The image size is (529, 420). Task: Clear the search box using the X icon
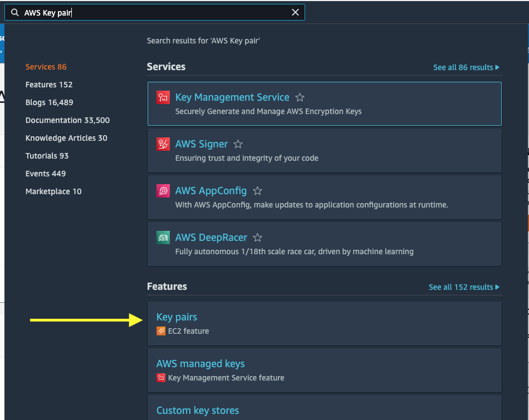[296, 12]
